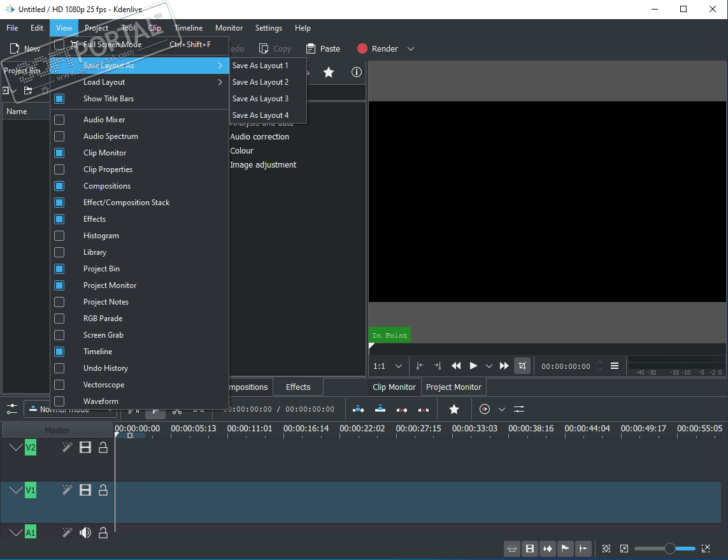The height and width of the screenshot is (560, 728).
Task: Toggle effects on track V1
Action: click(x=68, y=490)
